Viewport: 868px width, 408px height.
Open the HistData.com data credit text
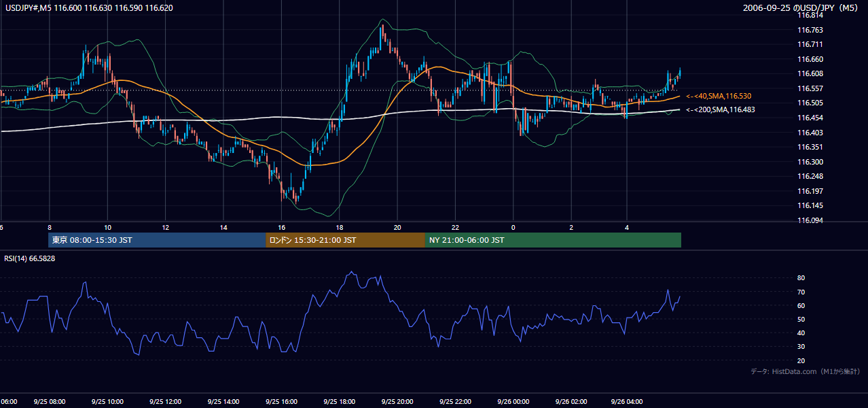(806, 371)
